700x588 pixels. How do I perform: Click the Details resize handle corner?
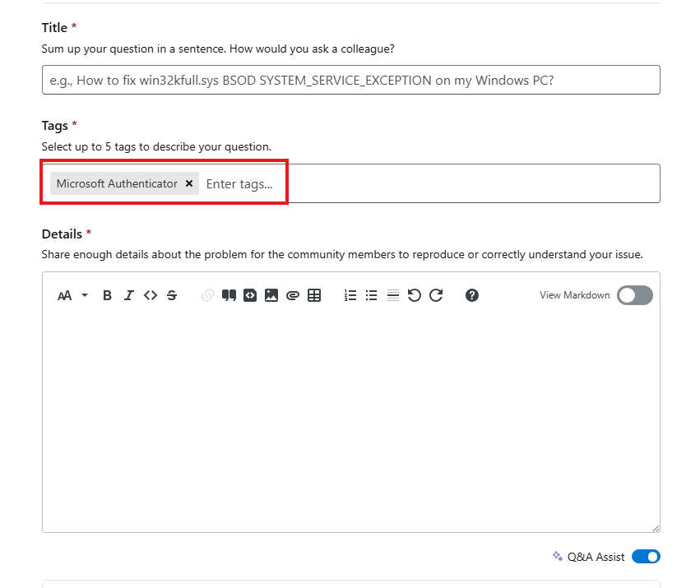pos(656,528)
